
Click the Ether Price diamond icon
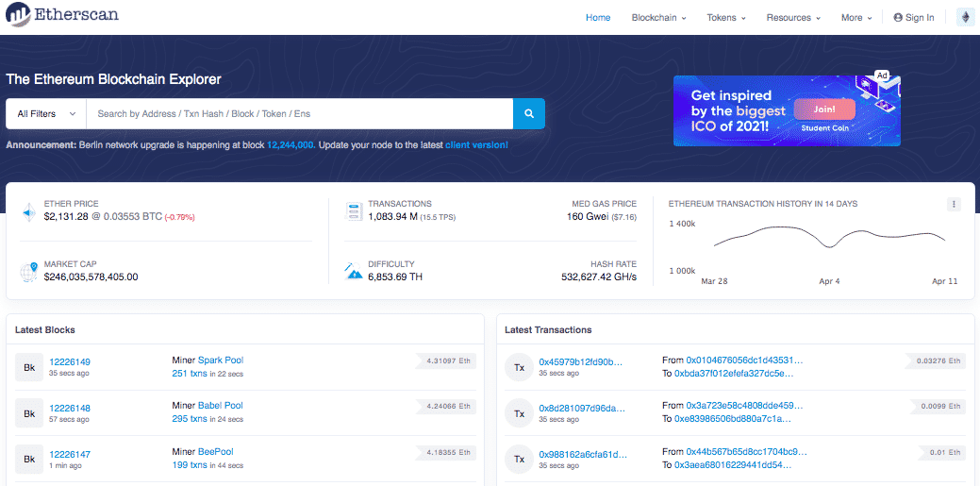pyautogui.click(x=29, y=211)
